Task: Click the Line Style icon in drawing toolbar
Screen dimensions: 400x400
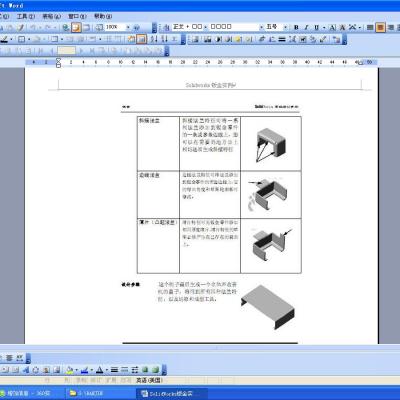Action: [114, 369]
